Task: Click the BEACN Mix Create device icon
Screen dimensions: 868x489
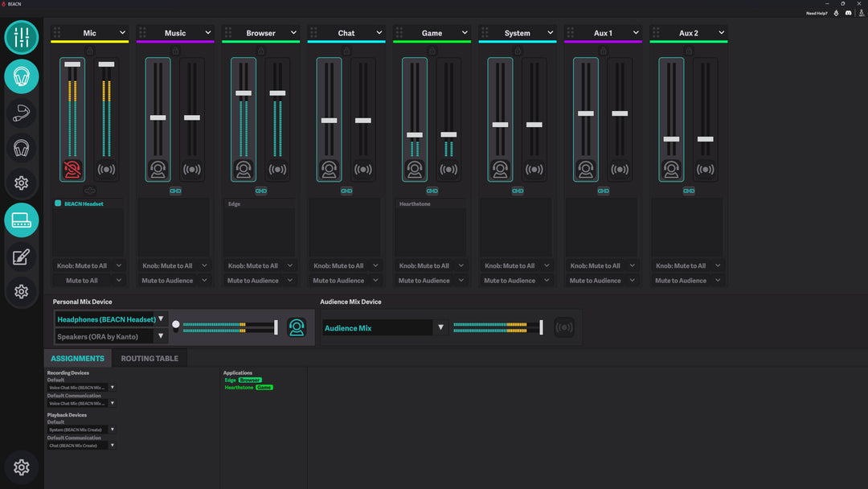Action: (x=22, y=220)
